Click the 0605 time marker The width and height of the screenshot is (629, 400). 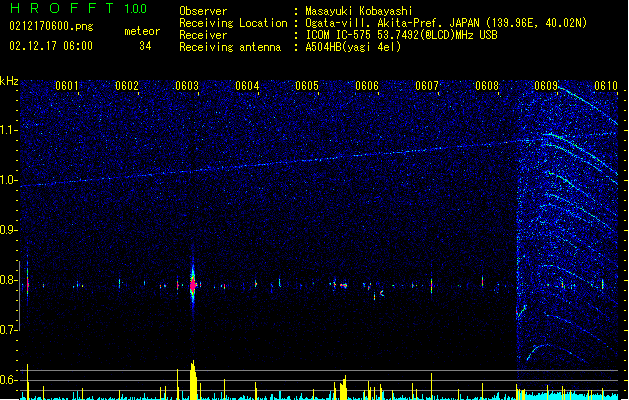[307, 86]
